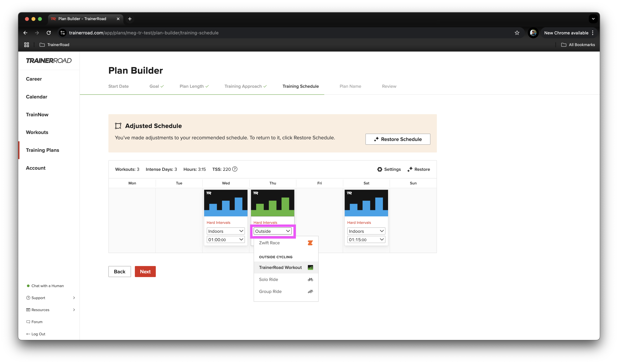Open the TrainerRoad bookmarks folder
This screenshot has width=618, height=364.
(55, 45)
